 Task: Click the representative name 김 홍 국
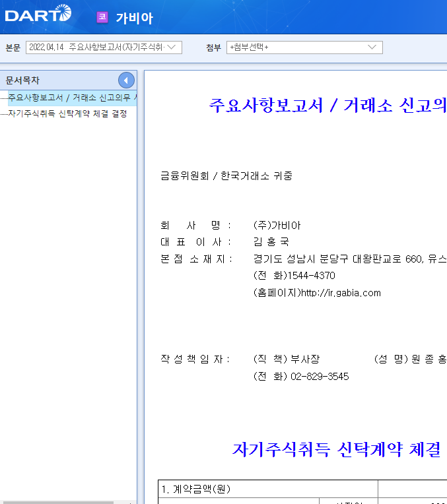(271, 241)
